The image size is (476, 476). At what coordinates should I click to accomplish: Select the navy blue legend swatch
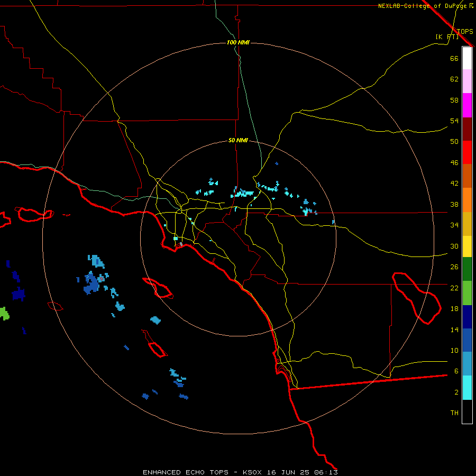point(467,317)
